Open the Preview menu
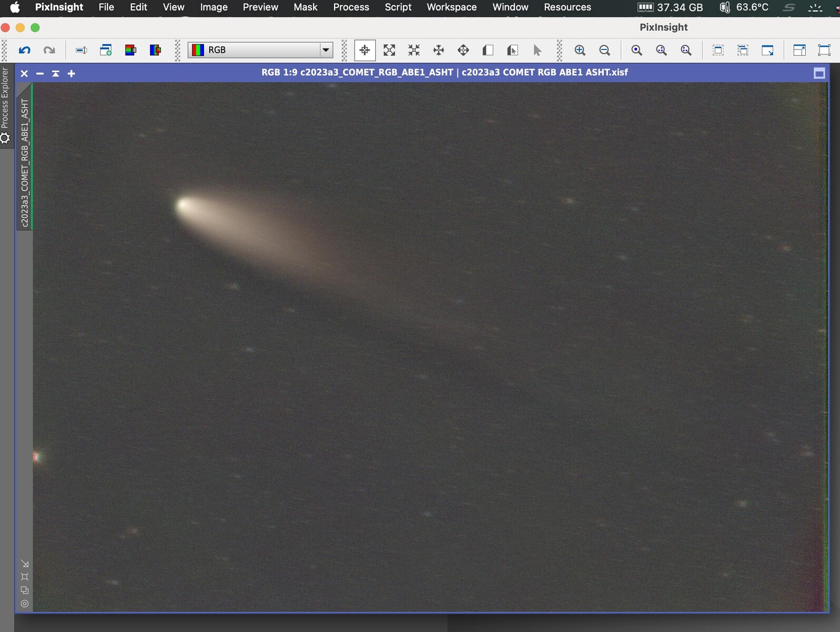Screen dimensions: 840x632 260,7
